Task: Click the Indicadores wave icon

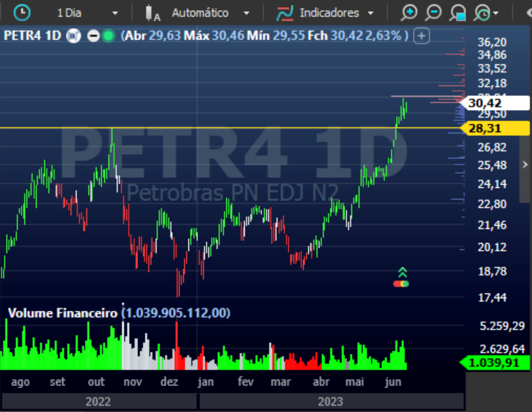Action: pyautogui.click(x=285, y=13)
